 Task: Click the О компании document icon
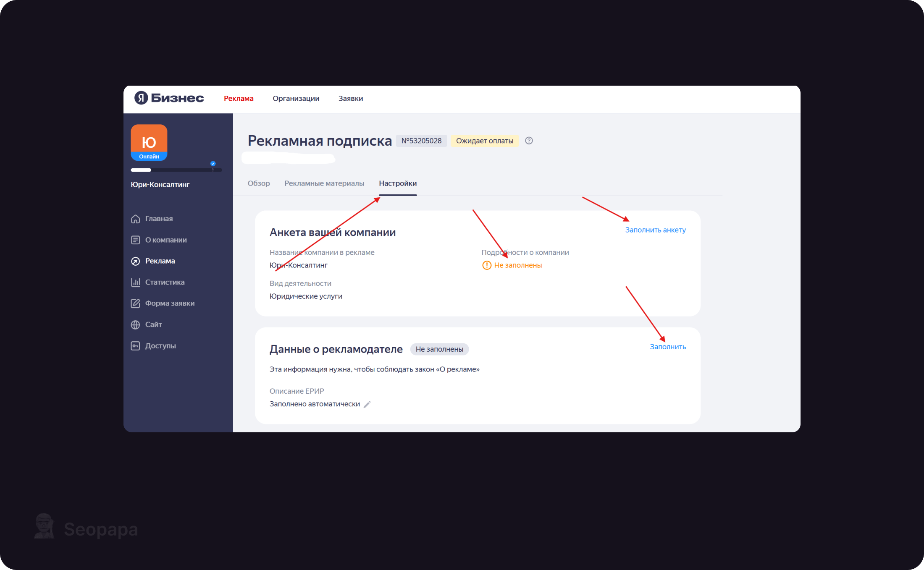(135, 240)
